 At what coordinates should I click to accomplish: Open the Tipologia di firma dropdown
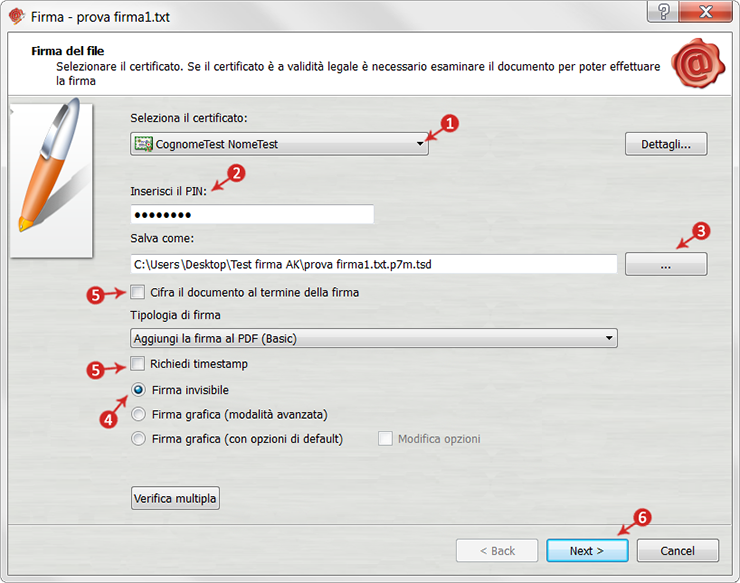(x=374, y=338)
